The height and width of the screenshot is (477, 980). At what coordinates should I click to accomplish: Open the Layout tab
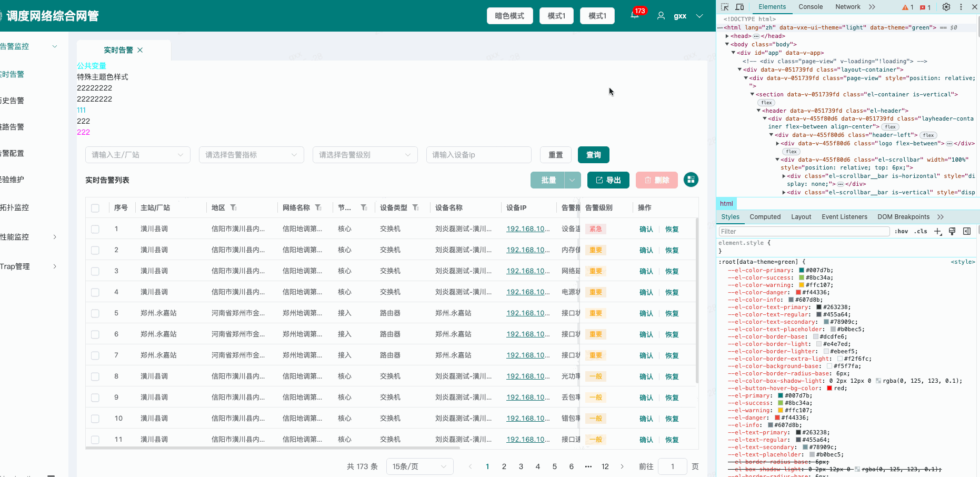click(801, 217)
